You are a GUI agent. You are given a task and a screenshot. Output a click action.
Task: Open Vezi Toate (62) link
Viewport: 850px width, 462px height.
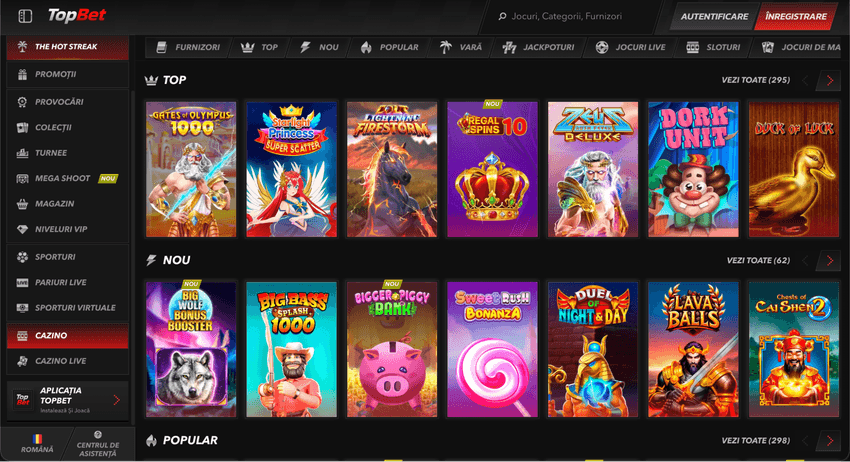point(758,261)
